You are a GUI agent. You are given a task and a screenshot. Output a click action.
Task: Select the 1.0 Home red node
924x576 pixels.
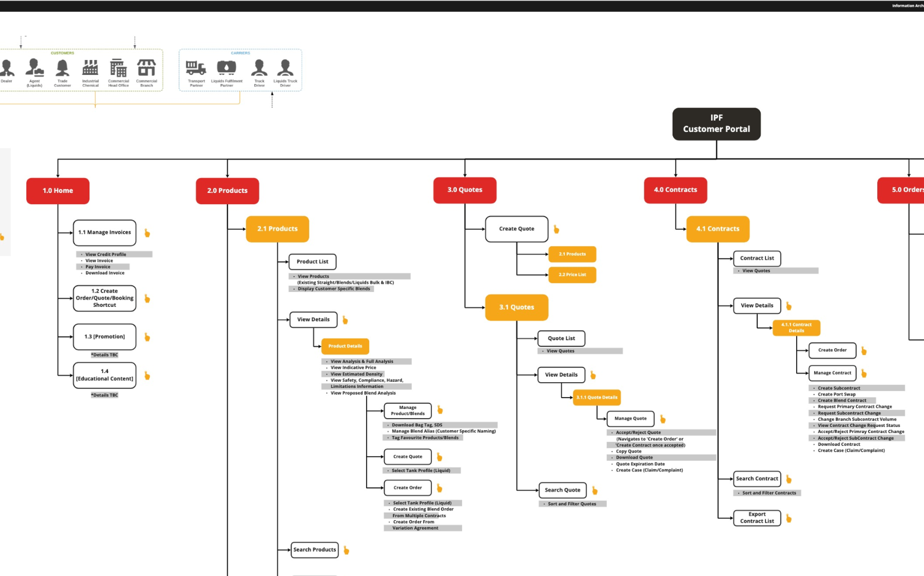click(x=58, y=191)
